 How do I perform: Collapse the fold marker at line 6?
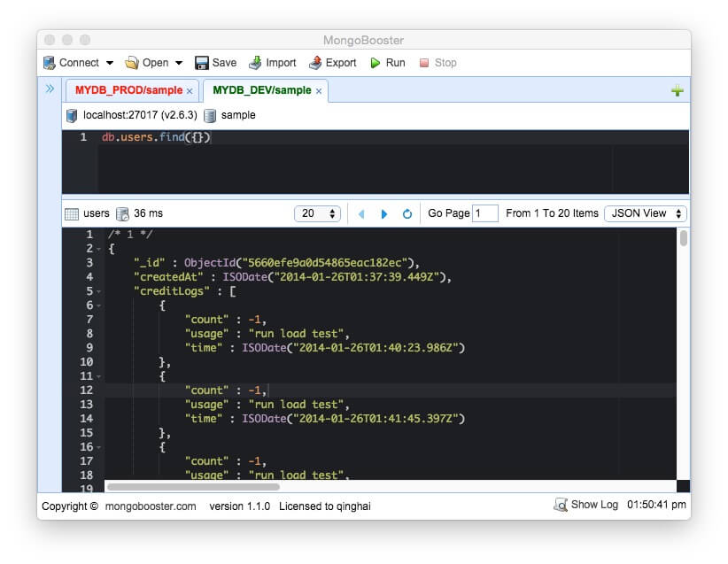[99, 306]
